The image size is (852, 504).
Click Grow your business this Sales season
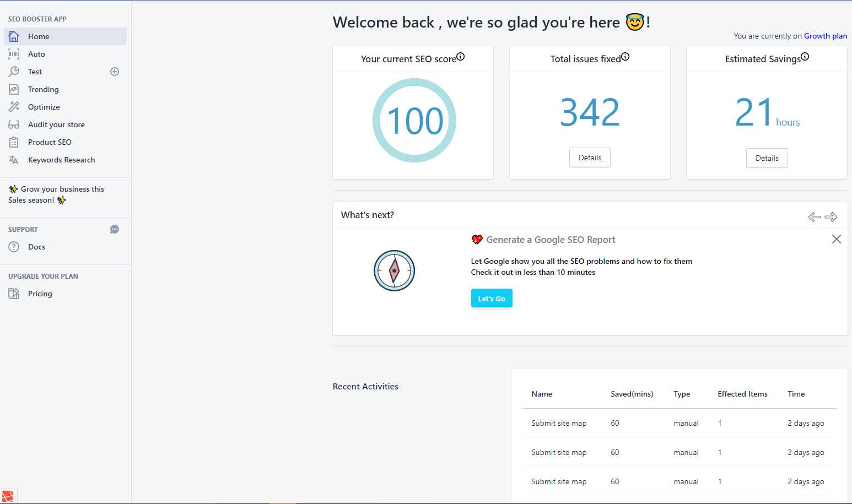[x=56, y=194]
